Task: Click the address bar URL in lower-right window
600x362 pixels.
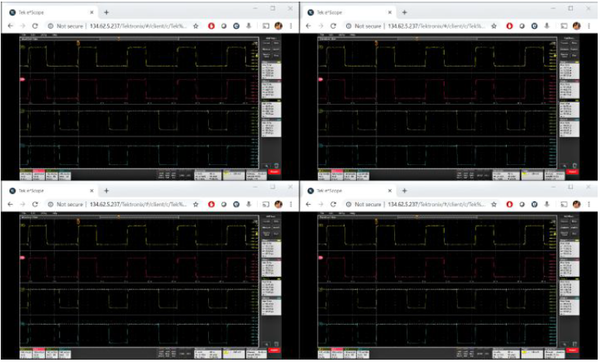Action: click(x=436, y=204)
